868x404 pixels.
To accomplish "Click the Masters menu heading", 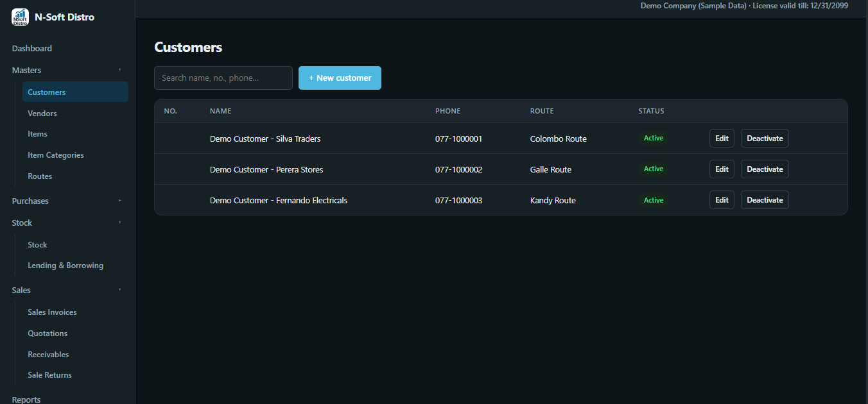I will click(26, 71).
